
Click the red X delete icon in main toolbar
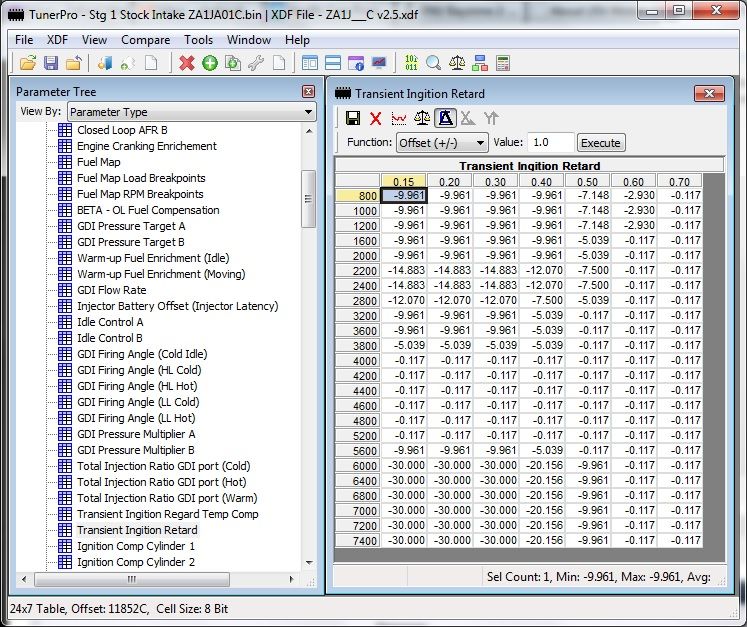(186, 63)
